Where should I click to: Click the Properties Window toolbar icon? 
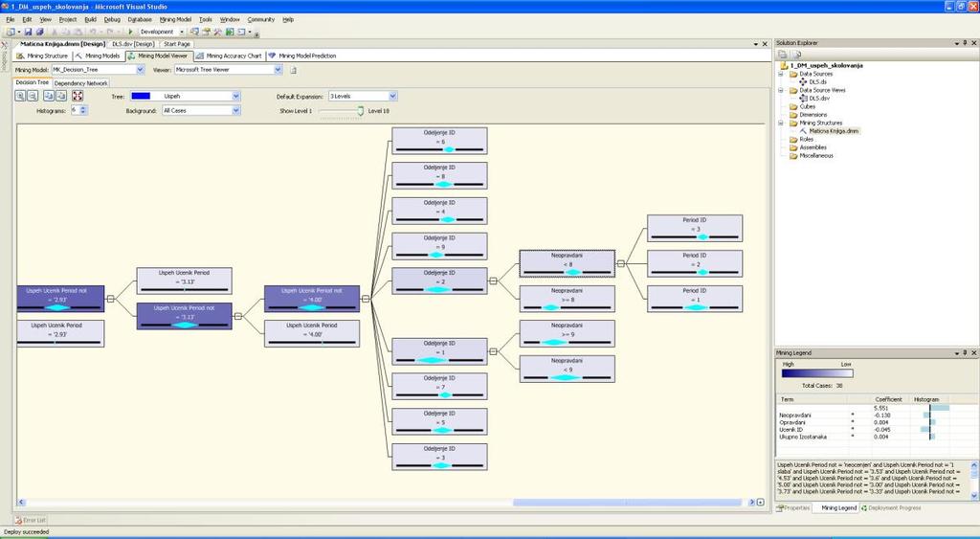[207, 32]
